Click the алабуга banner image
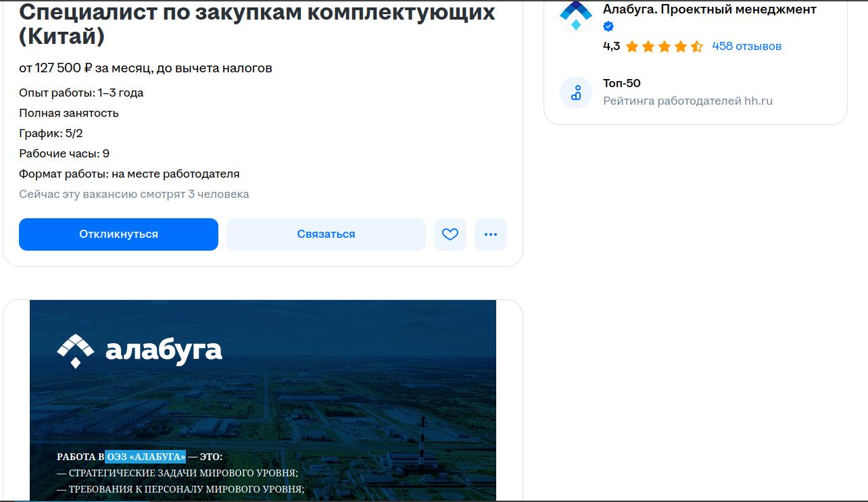The image size is (868, 502). (x=263, y=400)
